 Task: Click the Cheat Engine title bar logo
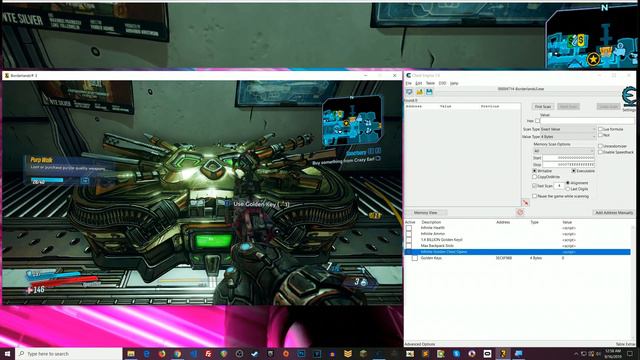point(408,76)
